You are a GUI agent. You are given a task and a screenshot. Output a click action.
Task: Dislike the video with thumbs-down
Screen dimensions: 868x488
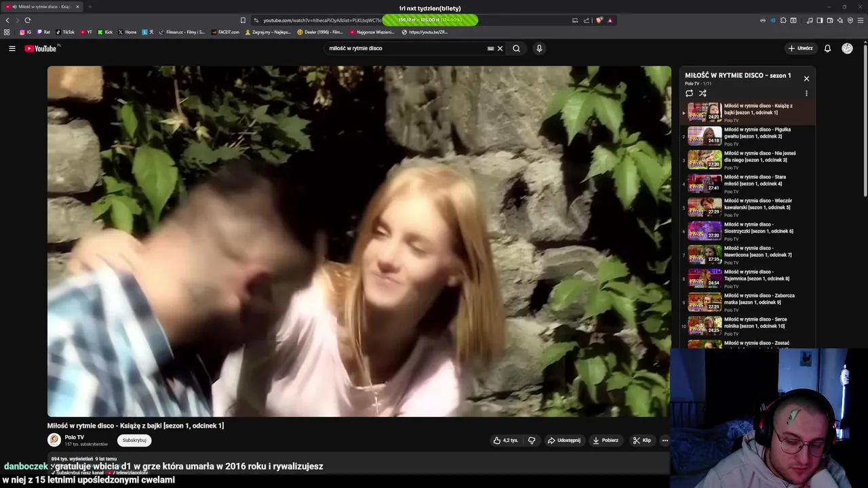(x=532, y=440)
